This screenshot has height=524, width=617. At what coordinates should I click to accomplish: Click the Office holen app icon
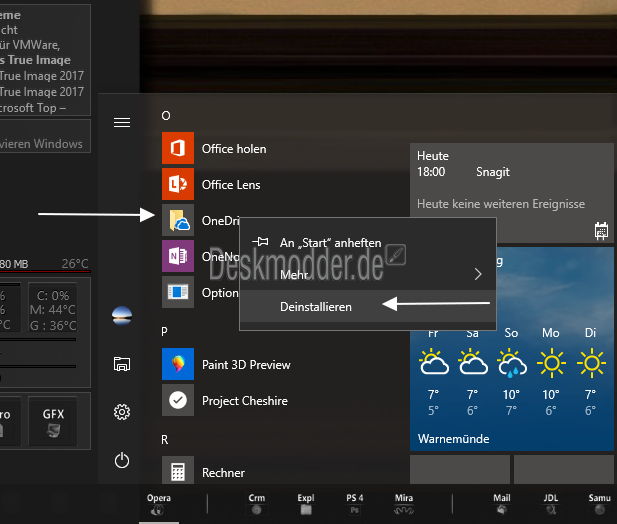[x=178, y=148]
